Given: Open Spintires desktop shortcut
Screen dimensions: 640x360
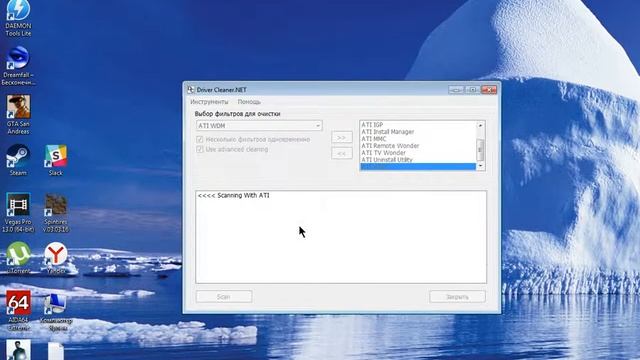Looking at the screenshot, I should pos(56,213).
